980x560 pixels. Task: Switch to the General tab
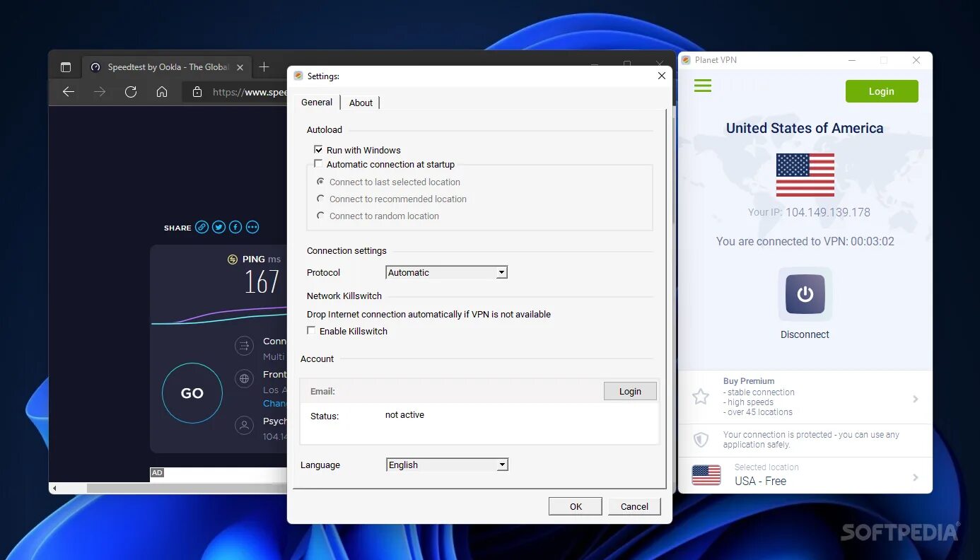point(317,102)
